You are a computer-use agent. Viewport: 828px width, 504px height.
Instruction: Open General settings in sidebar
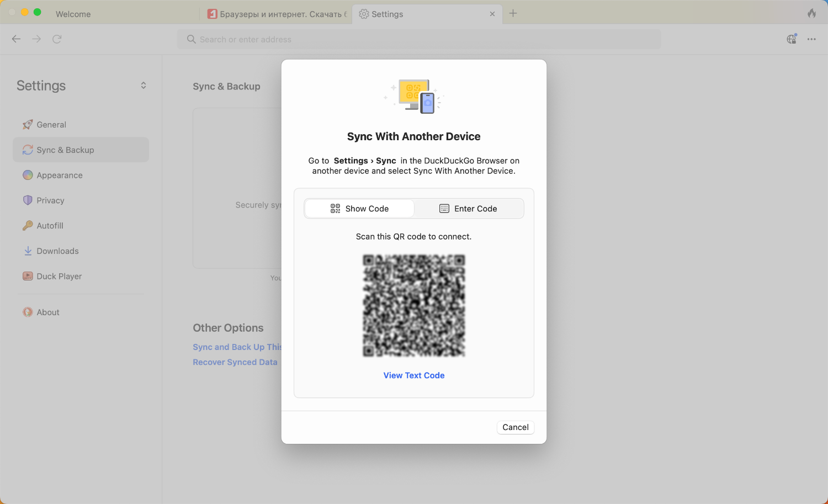click(81, 125)
